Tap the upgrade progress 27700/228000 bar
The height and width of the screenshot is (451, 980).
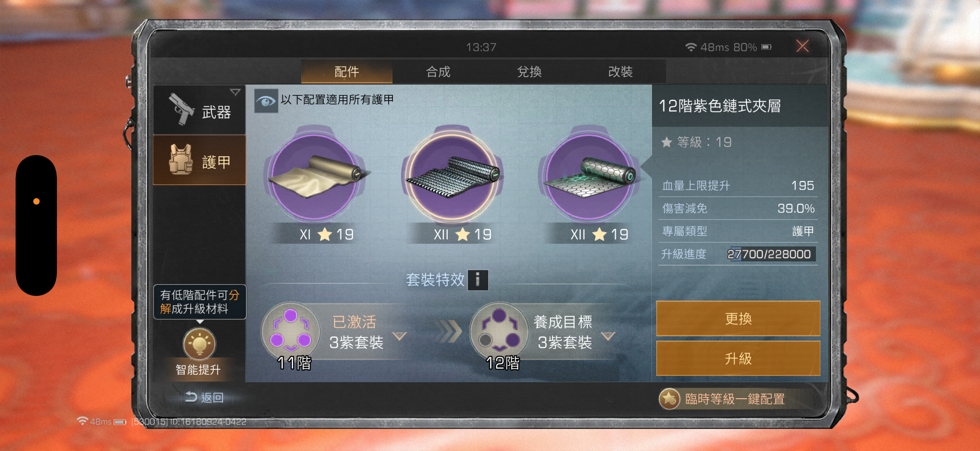coord(771,254)
